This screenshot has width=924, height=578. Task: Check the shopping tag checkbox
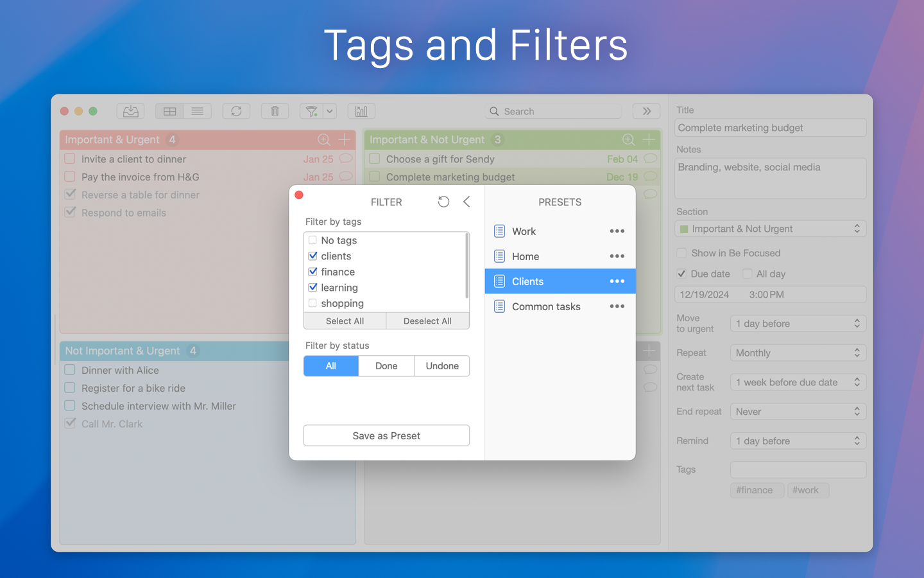pyautogui.click(x=312, y=303)
